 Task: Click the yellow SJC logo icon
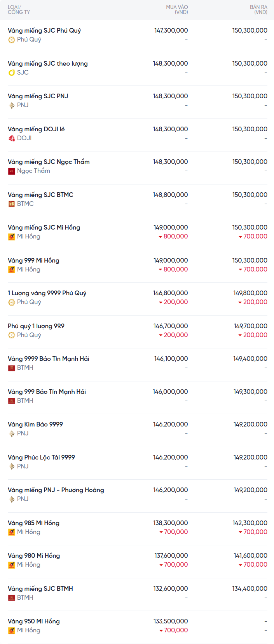12,73
